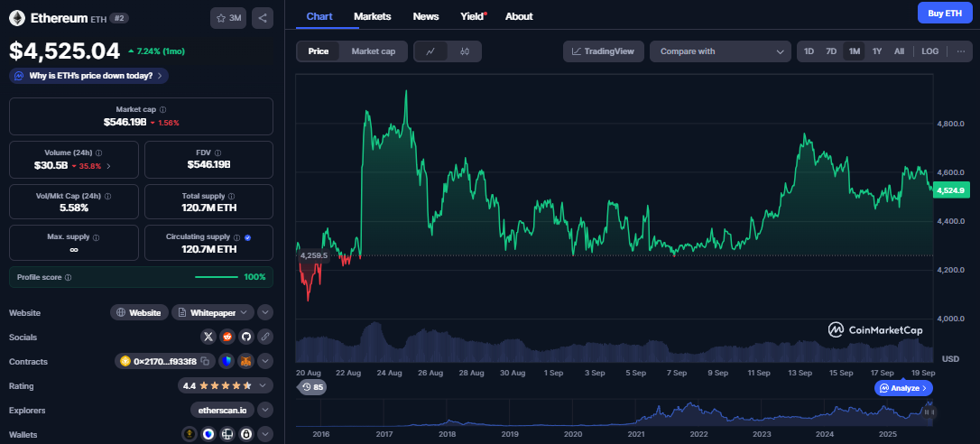
Task: Click the Profile score 100% progress bar
Action: point(217,277)
